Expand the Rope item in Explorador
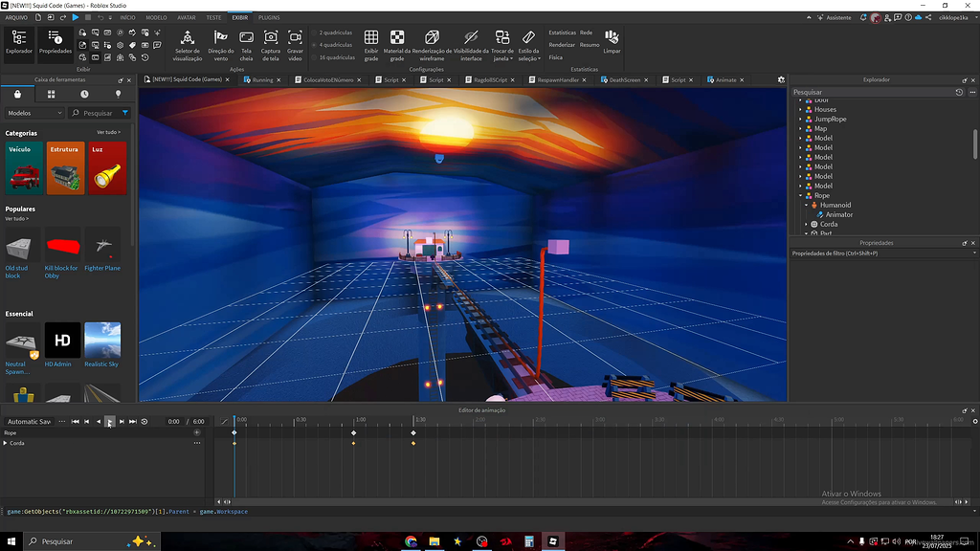Screen dimensions: 980x551 pos(802,195)
